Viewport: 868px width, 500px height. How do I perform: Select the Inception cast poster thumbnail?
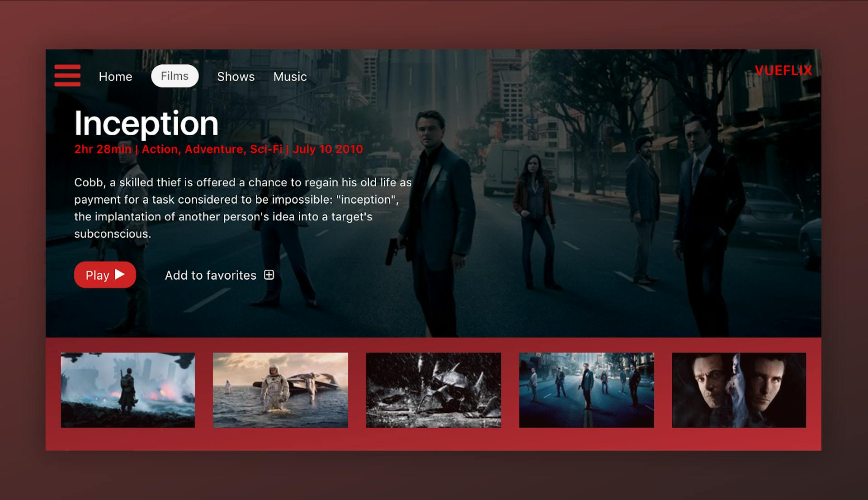(586, 390)
